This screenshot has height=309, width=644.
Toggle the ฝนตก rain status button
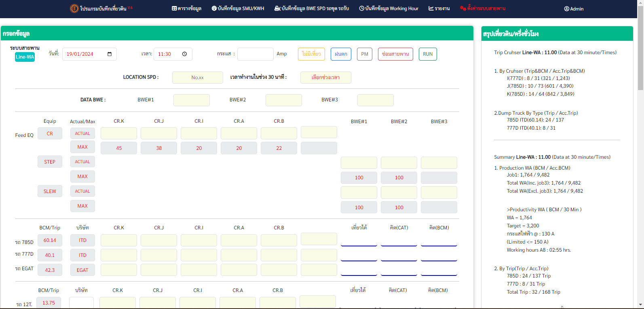[341, 54]
